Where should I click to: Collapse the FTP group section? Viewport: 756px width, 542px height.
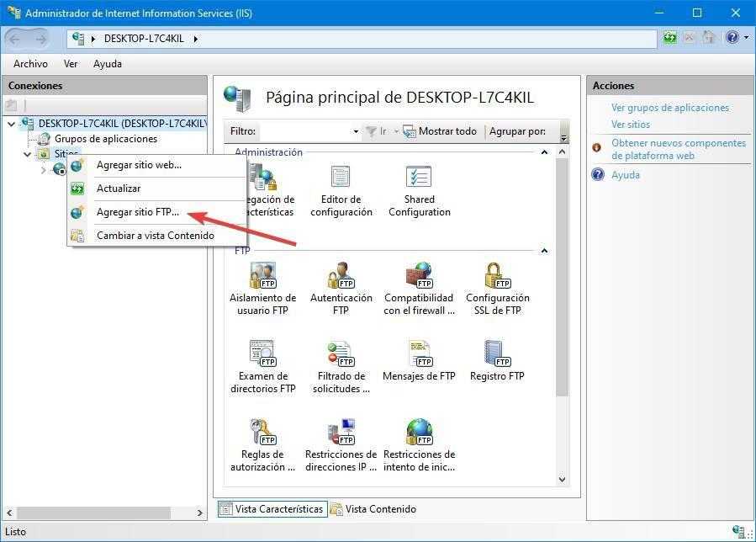[544, 251]
